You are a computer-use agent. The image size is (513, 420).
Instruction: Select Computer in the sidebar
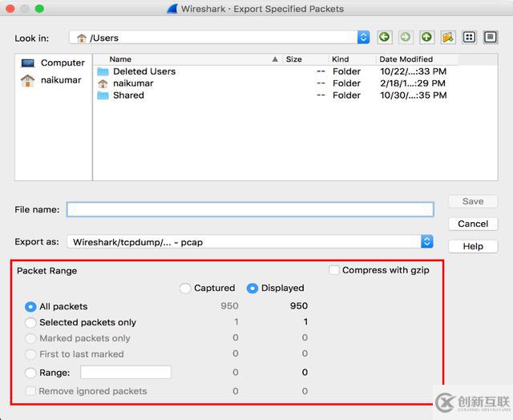pos(53,63)
